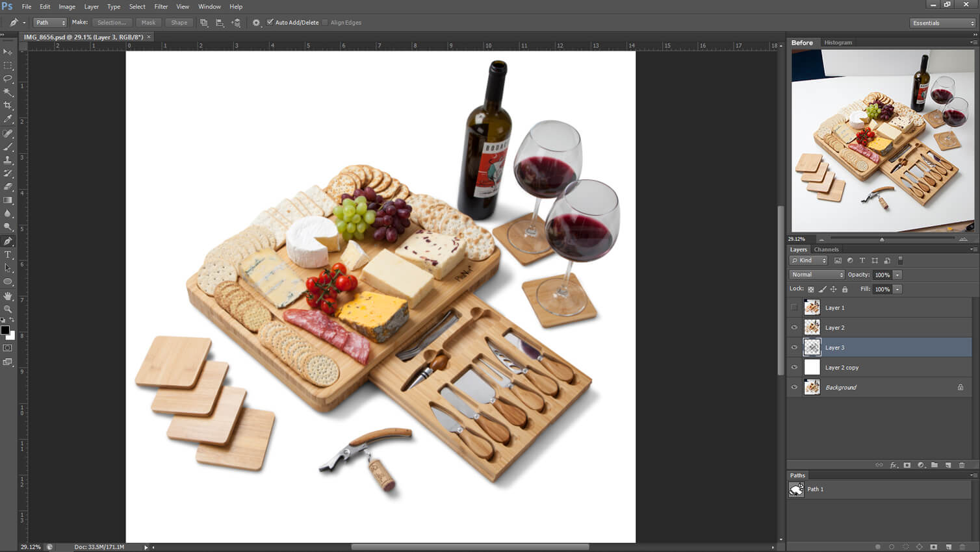Open Layers panel flyout menu
The width and height of the screenshot is (980, 552).
point(973,249)
